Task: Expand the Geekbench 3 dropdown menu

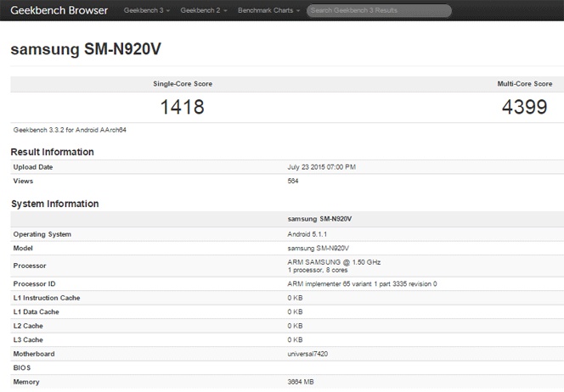Action: pyautogui.click(x=147, y=10)
